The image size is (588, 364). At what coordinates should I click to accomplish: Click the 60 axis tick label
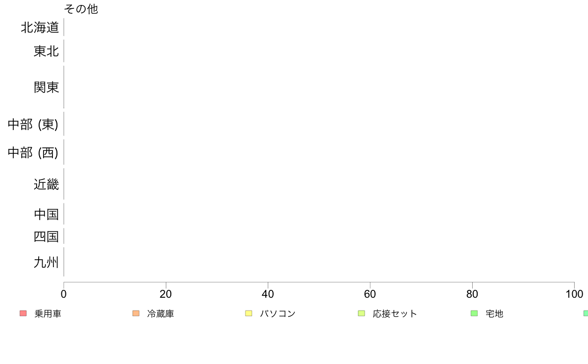coord(370,294)
